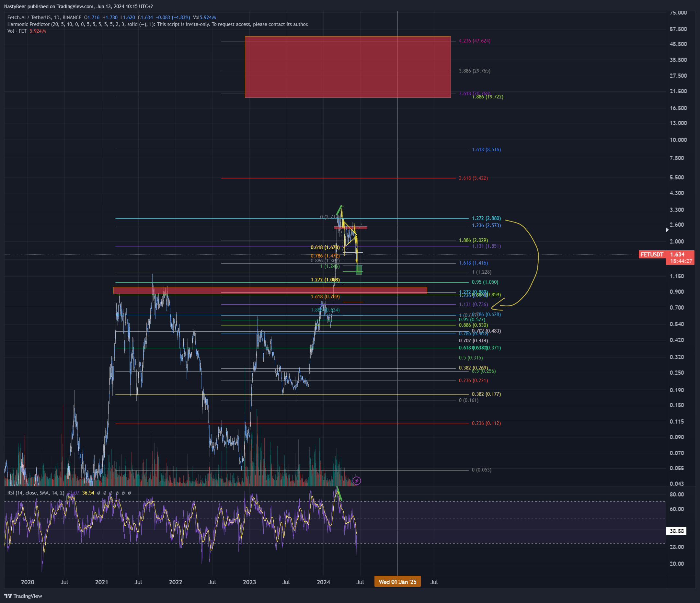
Task: Select the 'Wed 01 Jan '25' date marker
Action: click(397, 582)
